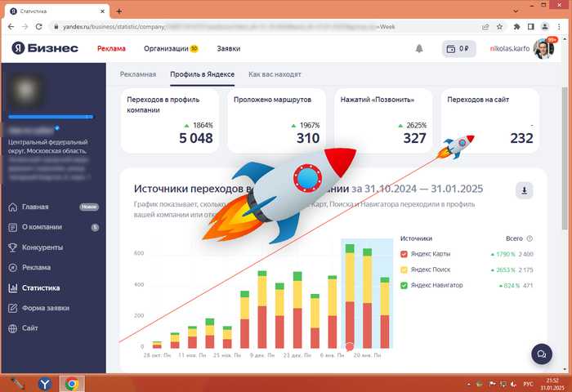Open Реклама in top navigation
The width and height of the screenshot is (572, 392).
pos(111,48)
